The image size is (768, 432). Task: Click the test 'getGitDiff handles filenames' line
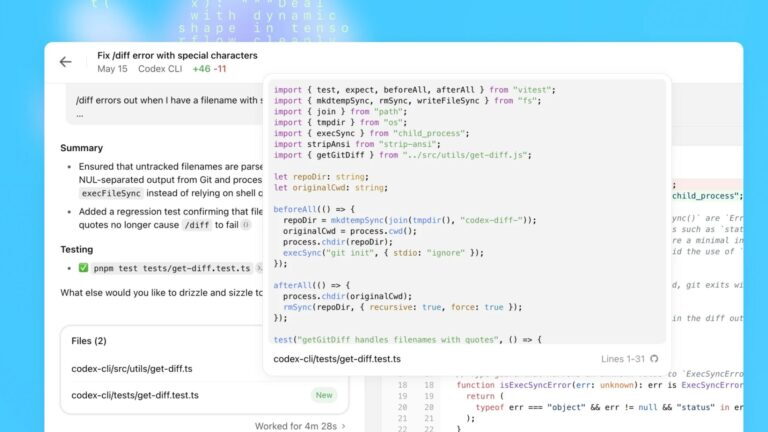tap(408, 339)
